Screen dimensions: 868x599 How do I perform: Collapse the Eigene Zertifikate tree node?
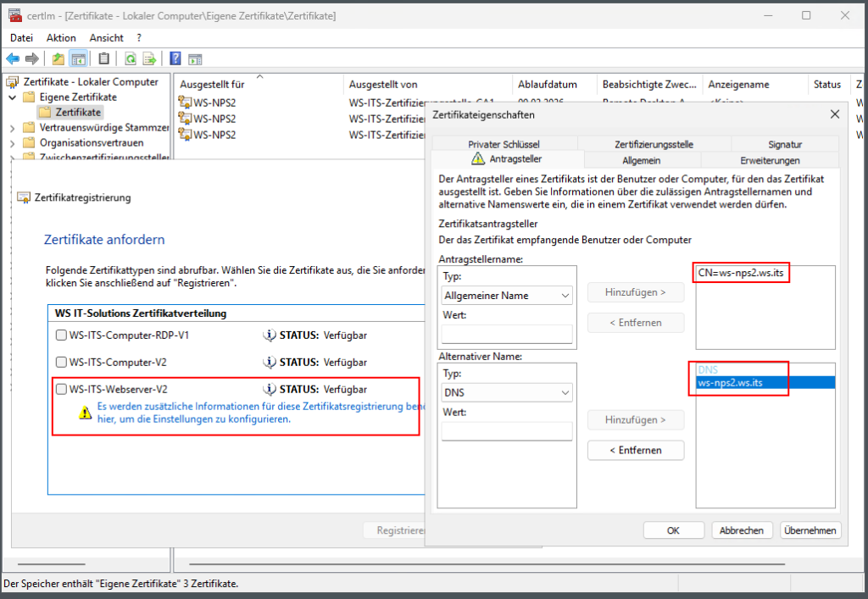point(12,97)
